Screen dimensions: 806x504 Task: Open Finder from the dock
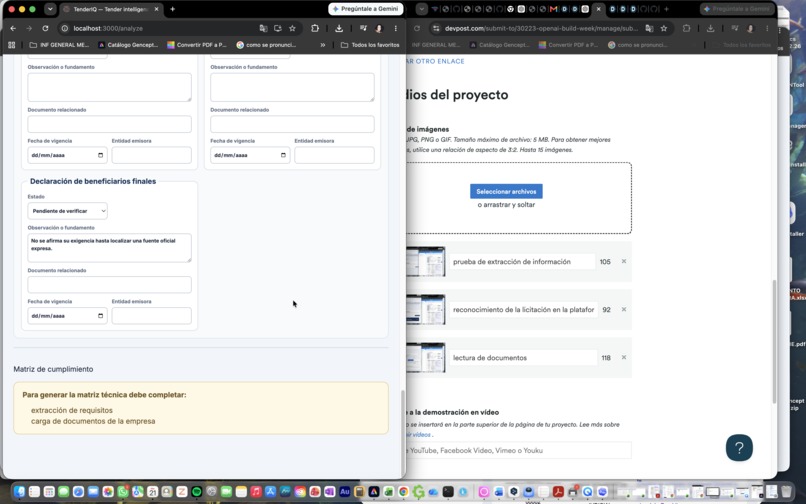point(20,492)
